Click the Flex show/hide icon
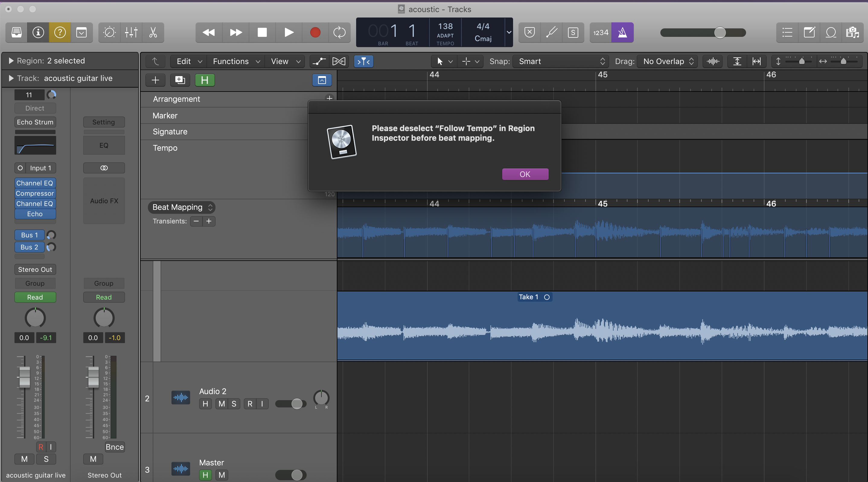Viewport: 868px width, 482px height. click(x=339, y=61)
